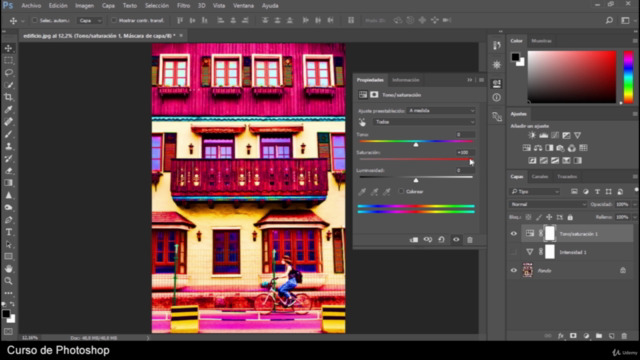Screen dimensions: 640x360
Task: Select the Zoom tool
Action: 9,281
